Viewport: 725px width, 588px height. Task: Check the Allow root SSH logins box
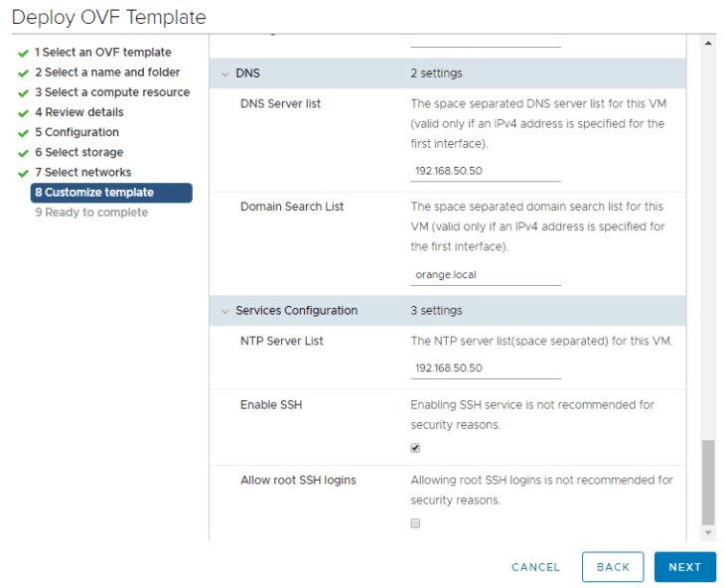point(415,523)
